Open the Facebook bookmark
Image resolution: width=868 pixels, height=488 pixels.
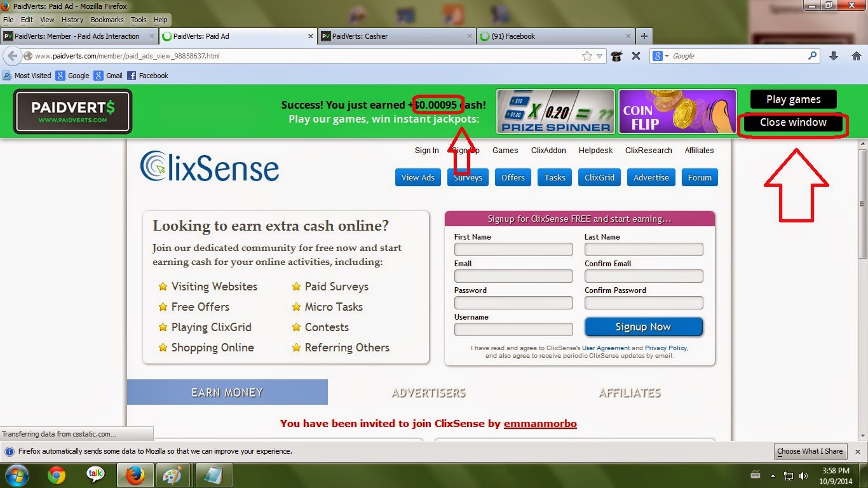147,76
